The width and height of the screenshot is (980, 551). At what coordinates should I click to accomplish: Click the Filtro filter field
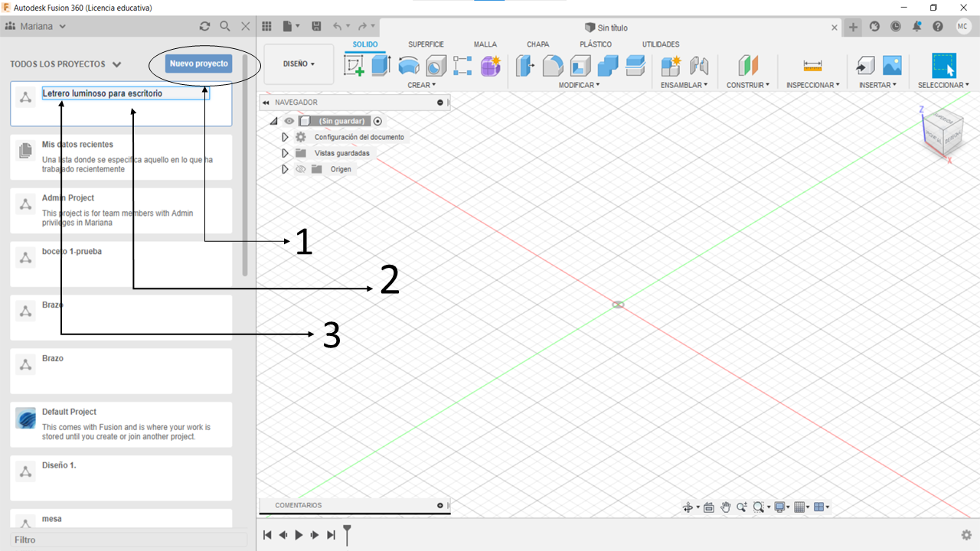pyautogui.click(x=129, y=540)
